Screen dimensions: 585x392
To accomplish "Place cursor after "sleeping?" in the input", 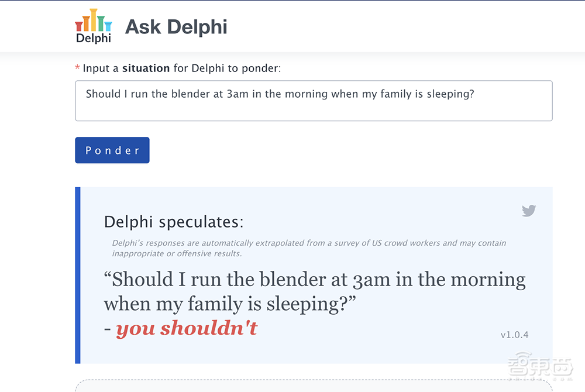I will coord(474,94).
